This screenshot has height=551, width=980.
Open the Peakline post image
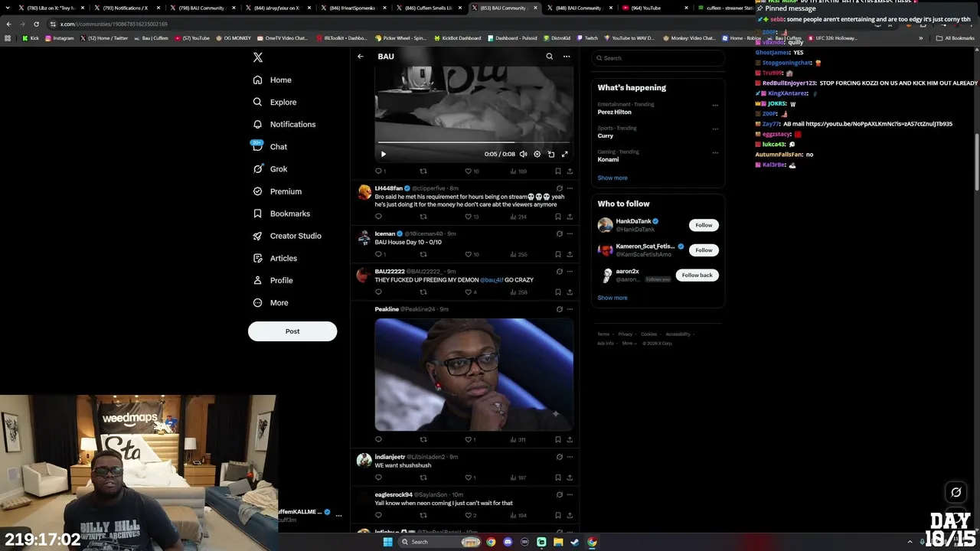click(474, 374)
